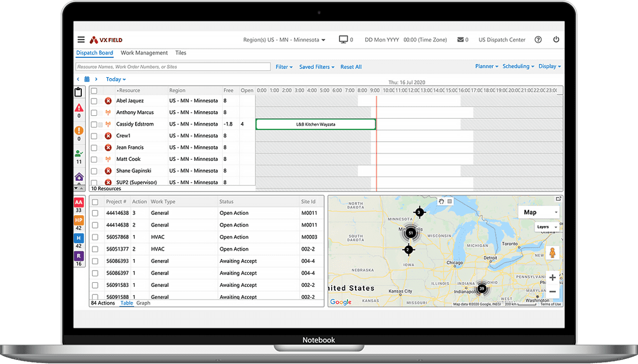Open Street View pegman on map

(553, 252)
